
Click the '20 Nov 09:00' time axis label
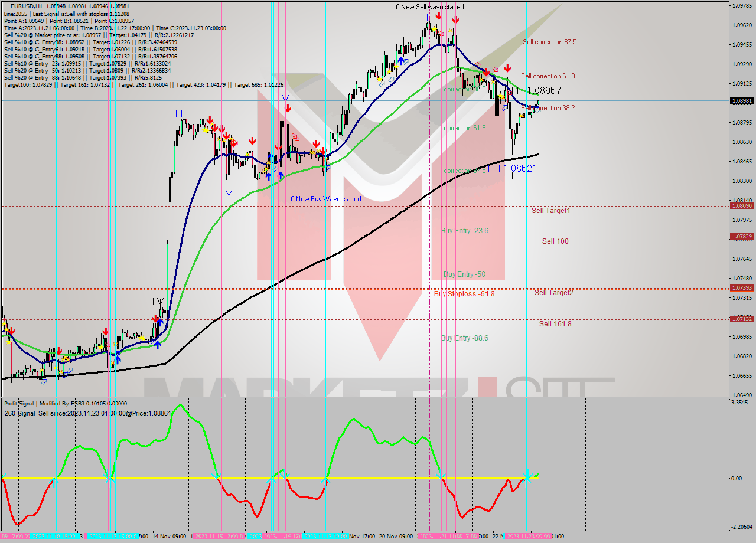tap(396, 536)
